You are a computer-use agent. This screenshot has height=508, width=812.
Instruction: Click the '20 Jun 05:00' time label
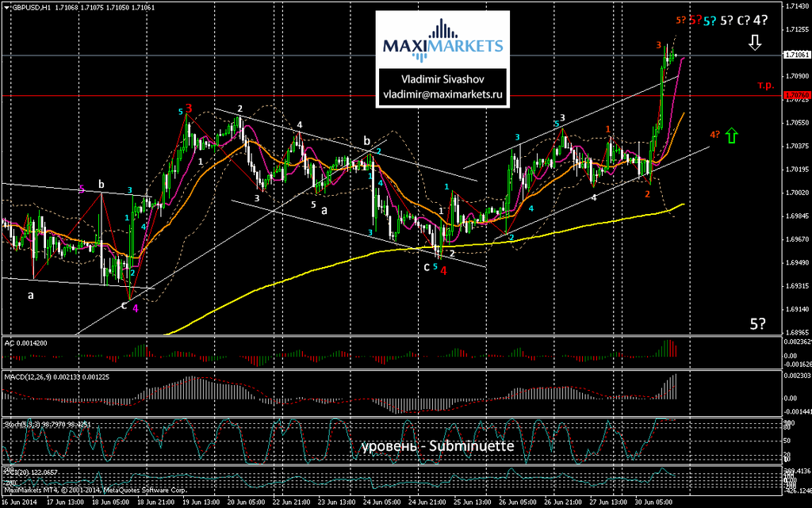[x=246, y=502]
